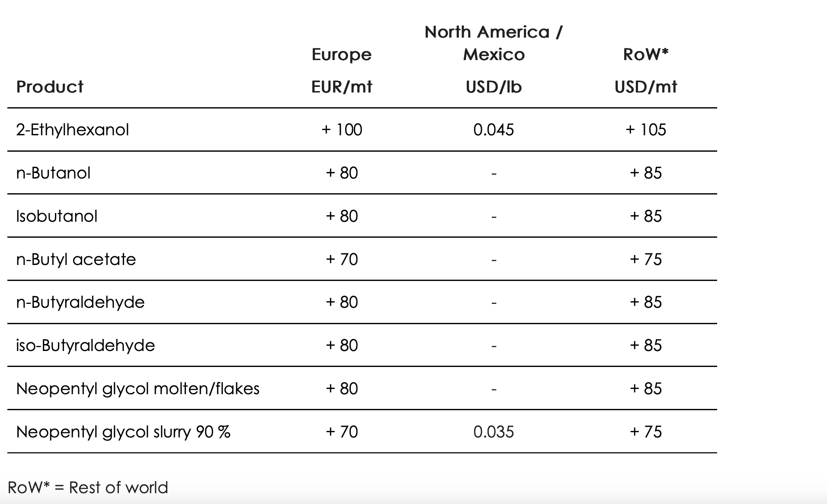The image size is (827, 504).
Task: Select Neopentyl glycol slurry 90 % label
Action: (x=123, y=432)
